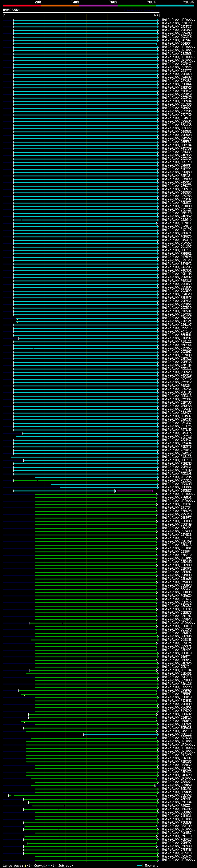Image resolution: width=197 pixels, height=868 pixels.
Task: Select label UniRef100_Q9ZPK7
Action: point(176,64)
